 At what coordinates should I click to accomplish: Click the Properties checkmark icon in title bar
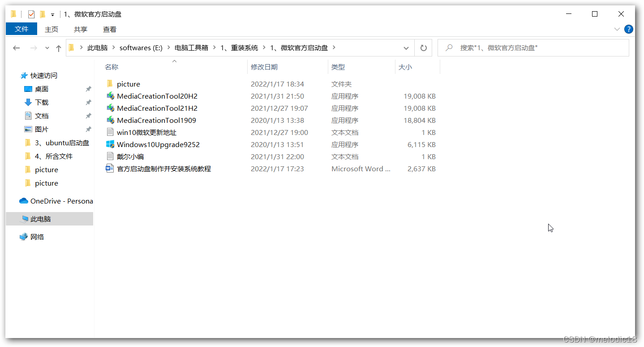click(x=31, y=14)
